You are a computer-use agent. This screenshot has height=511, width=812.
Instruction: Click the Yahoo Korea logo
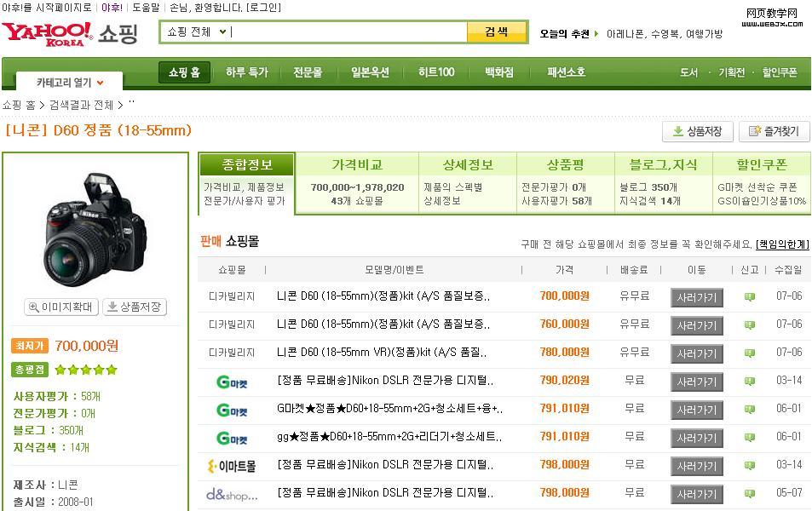[x=47, y=33]
